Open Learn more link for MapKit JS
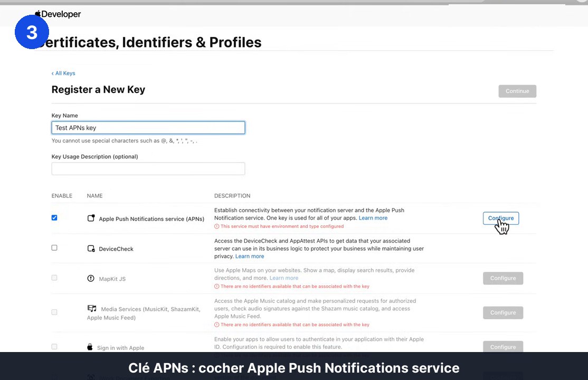This screenshot has height=380, width=588. pos(284,278)
